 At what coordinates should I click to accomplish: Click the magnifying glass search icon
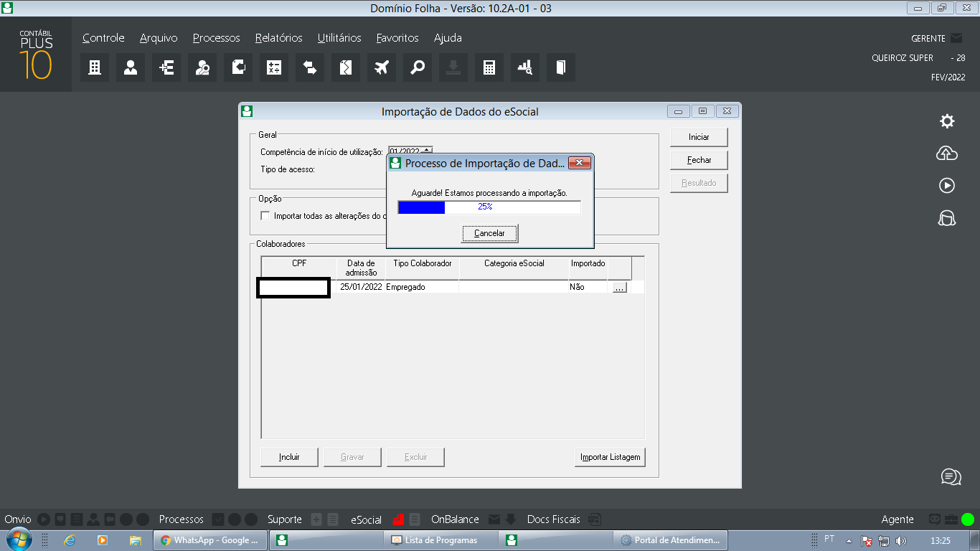[x=417, y=67]
